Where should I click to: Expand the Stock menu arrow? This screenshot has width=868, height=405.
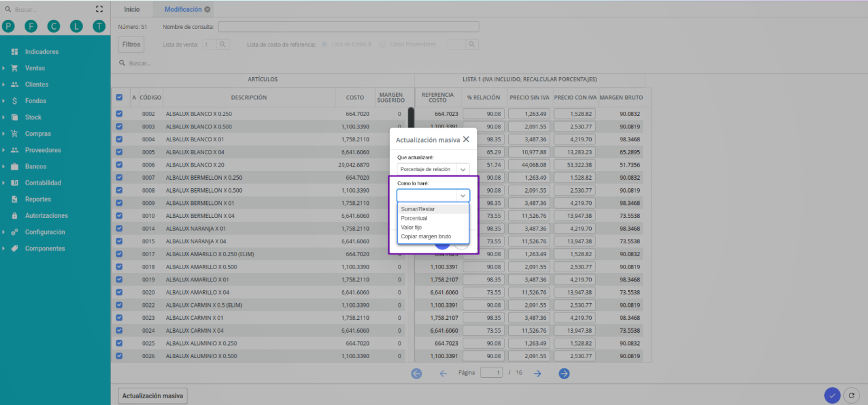point(4,117)
